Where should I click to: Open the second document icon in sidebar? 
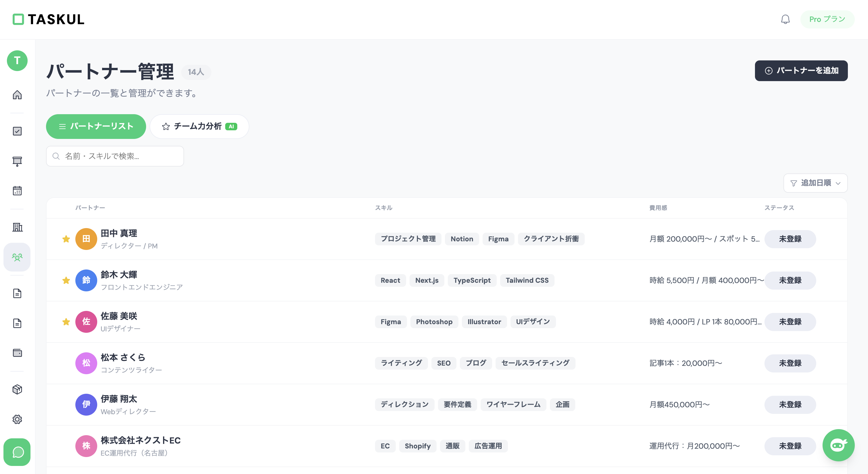pos(17,323)
